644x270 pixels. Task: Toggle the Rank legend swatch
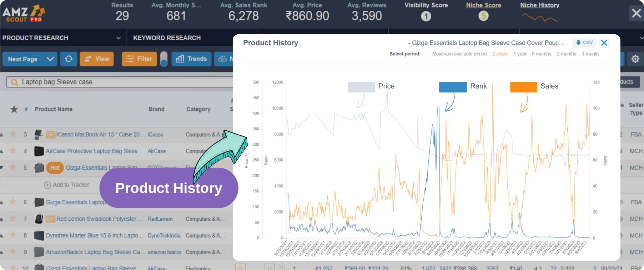[453, 87]
